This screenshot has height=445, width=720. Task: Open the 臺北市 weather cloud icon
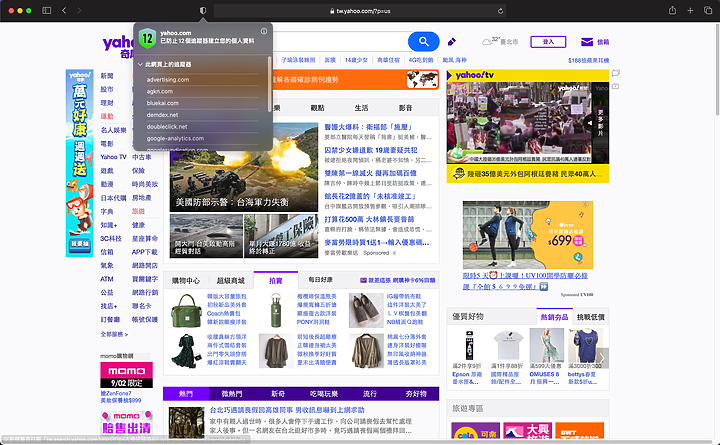(x=487, y=42)
